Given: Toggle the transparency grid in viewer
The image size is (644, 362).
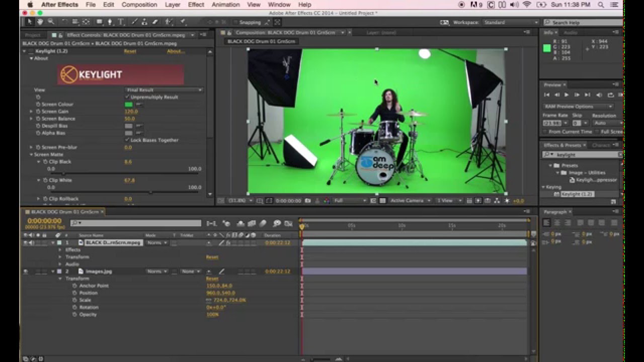Looking at the screenshot, I should (x=382, y=201).
